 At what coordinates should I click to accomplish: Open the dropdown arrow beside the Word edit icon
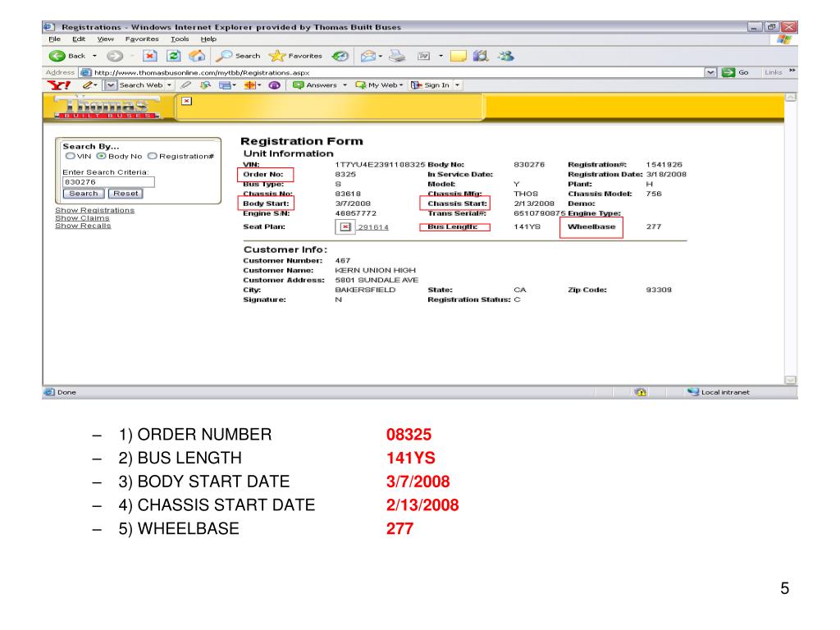(x=441, y=56)
